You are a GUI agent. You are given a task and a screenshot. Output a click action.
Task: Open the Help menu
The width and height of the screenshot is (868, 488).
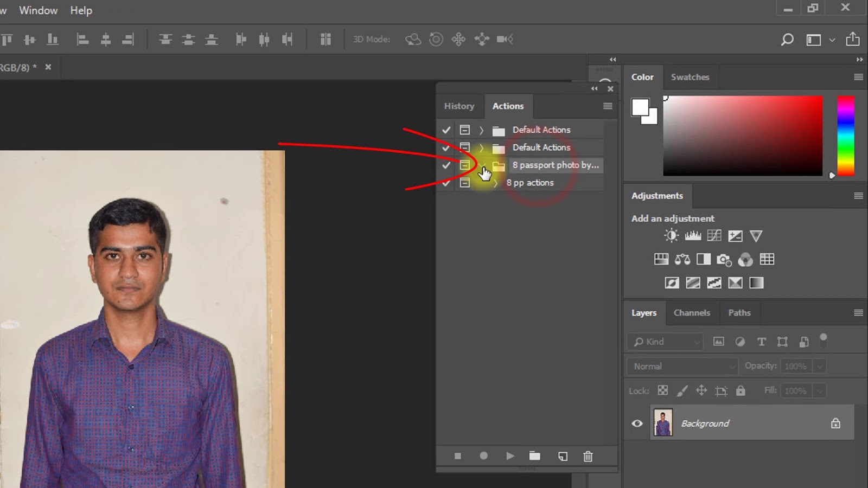point(81,10)
